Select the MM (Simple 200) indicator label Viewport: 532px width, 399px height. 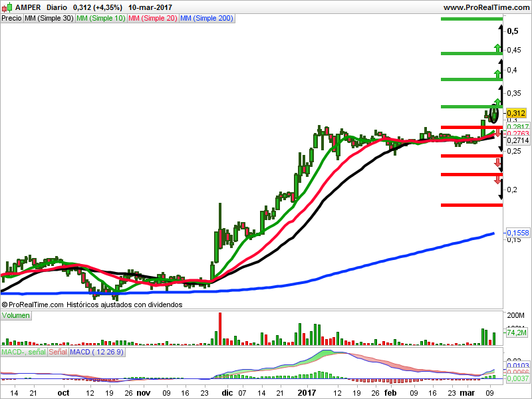[207, 18]
